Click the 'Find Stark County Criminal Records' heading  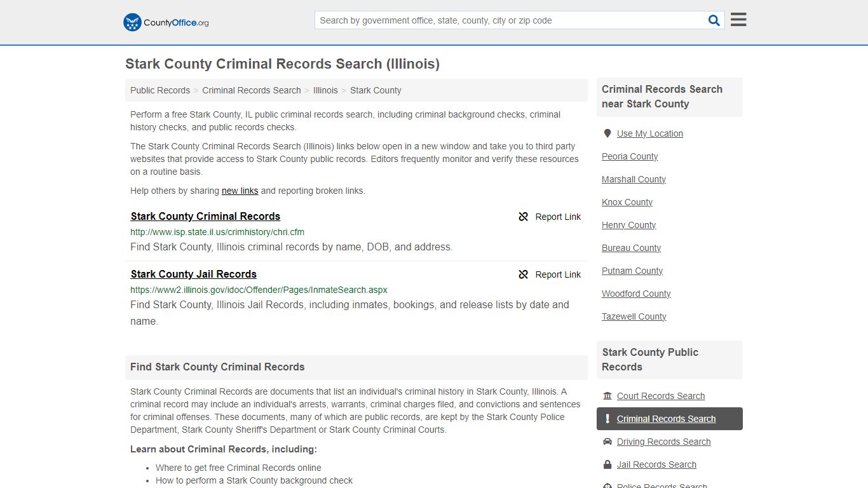pyautogui.click(x=217, y=367)
